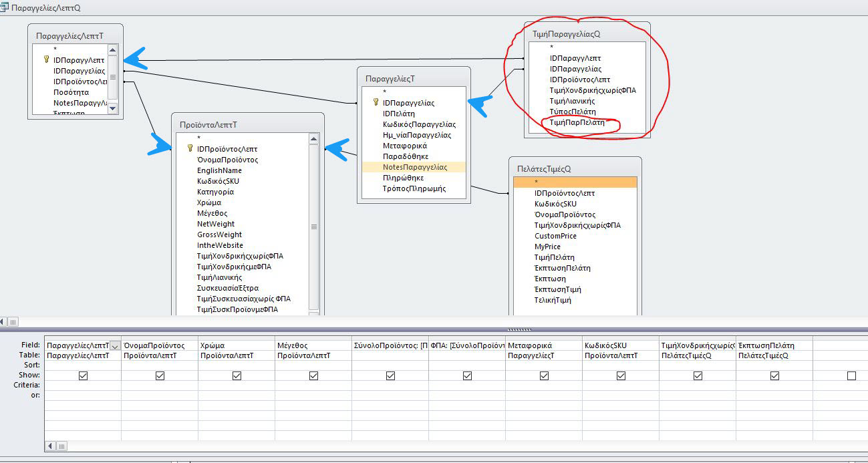
Task: Click the vertical scrollbar thumb in the ΠροϊόνταΛεπτT list
Action: tap(314, 227)
